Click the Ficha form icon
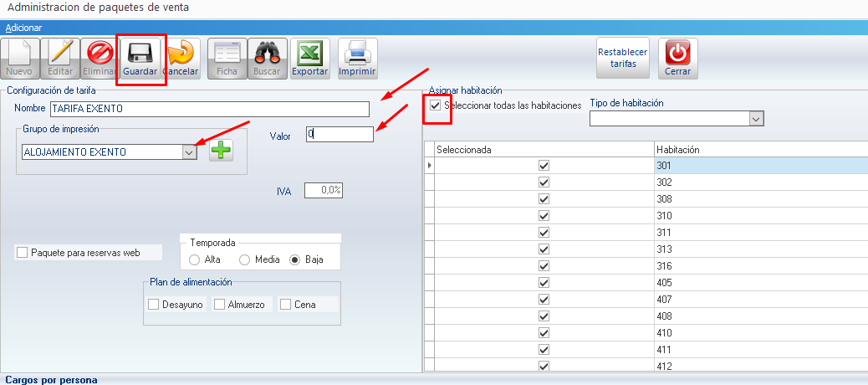This screenshot has height=385, width=868. click(x=227, y=54)
